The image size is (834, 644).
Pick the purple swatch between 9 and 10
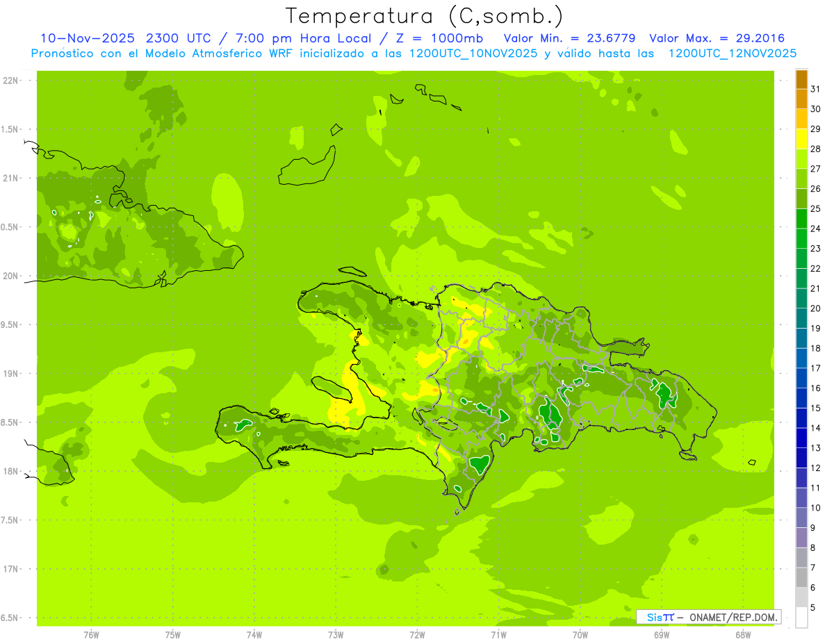pos(801,518)
